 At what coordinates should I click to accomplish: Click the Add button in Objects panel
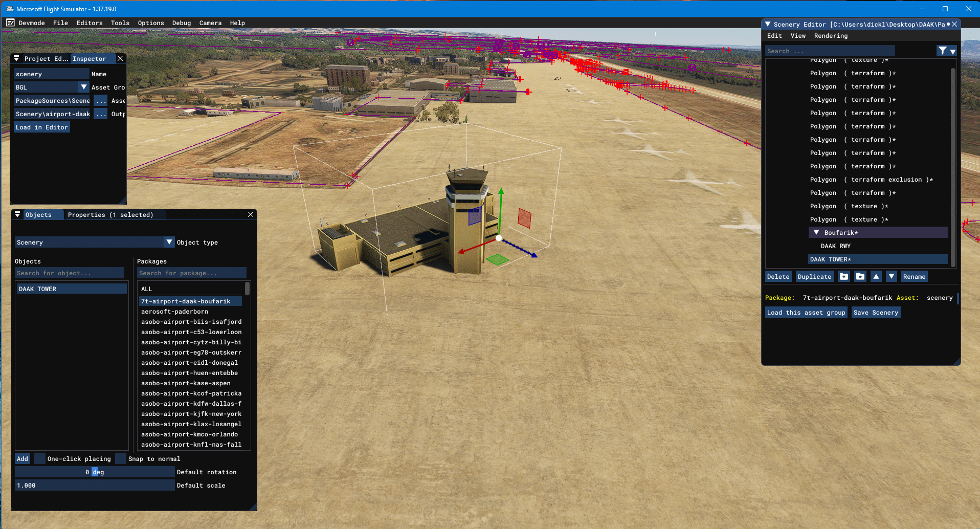point(23,458)
